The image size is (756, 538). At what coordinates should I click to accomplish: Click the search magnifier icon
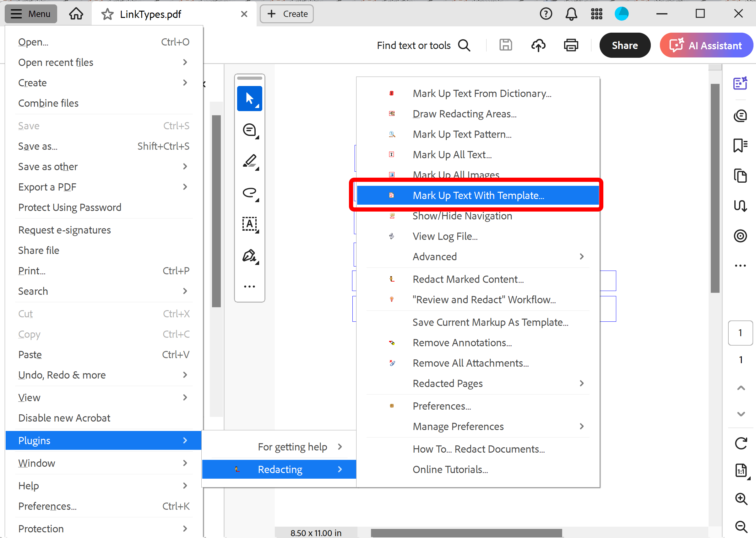464,46
